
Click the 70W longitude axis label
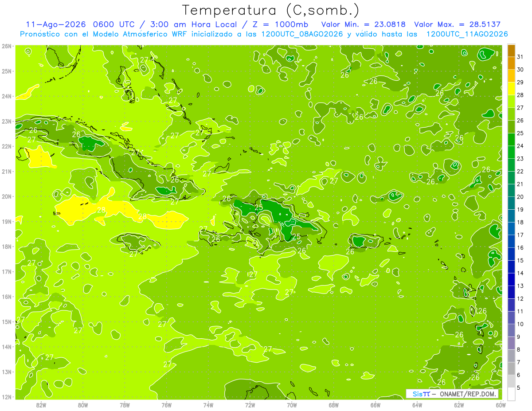point(292,405)
